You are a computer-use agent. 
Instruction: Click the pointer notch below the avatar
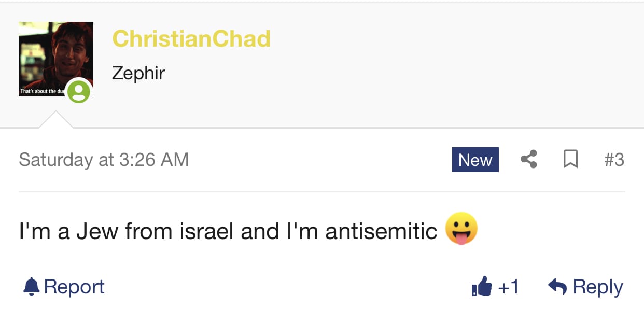point(56,119)
